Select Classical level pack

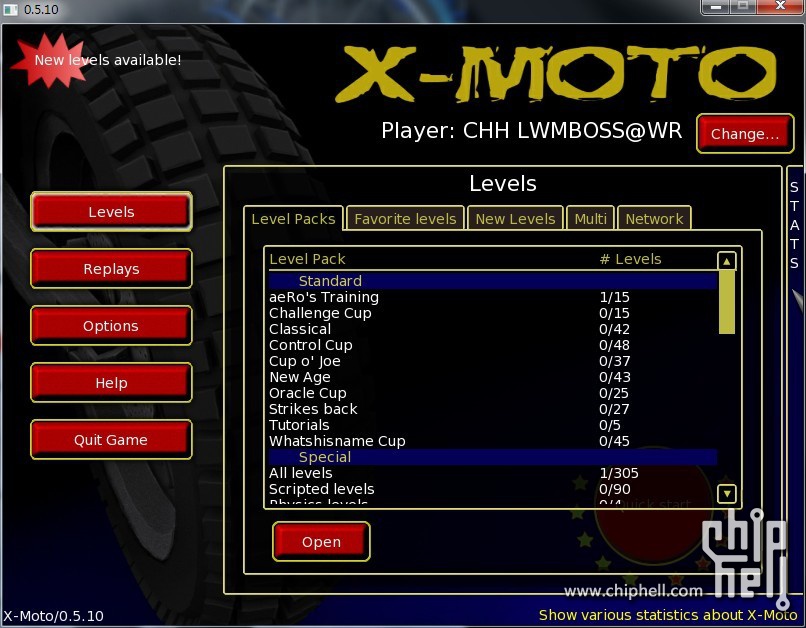click(x=492, y=329)
